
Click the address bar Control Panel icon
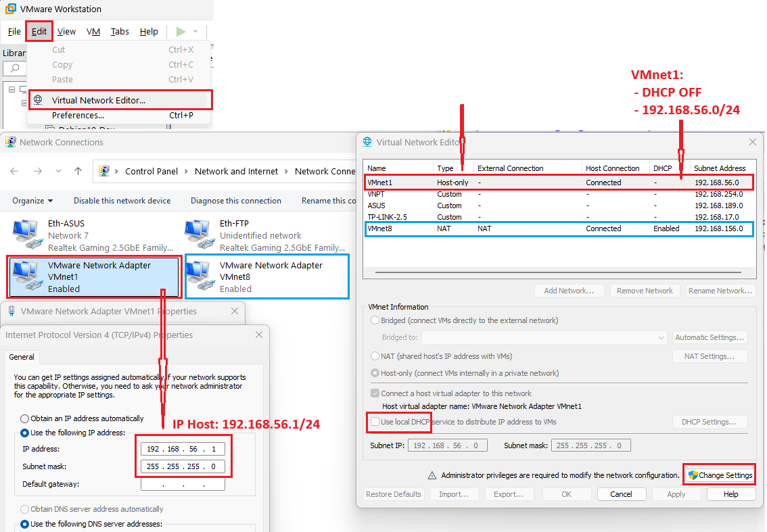(103, 171)
